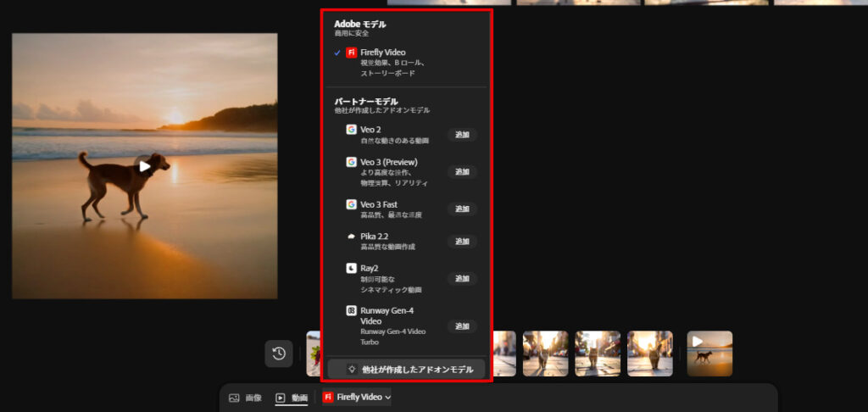The width and height of the screenshot is (868, 412).
Task: Click the Google icon beside Veo 2
Action: point(351,130)
